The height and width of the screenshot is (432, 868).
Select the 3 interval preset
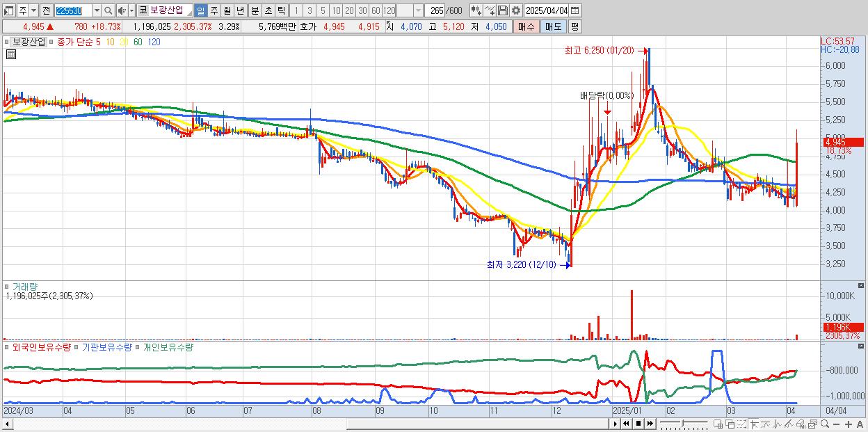pos(310,10)
